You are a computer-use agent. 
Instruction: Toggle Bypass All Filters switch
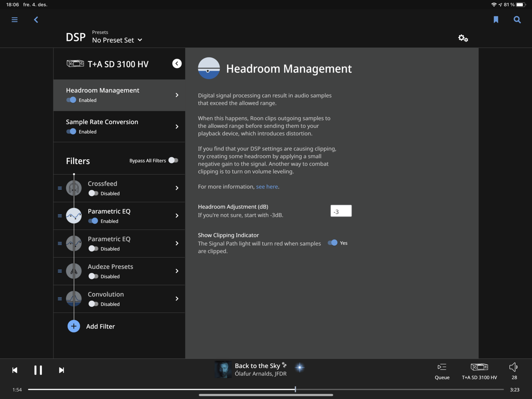pos(173,160)
